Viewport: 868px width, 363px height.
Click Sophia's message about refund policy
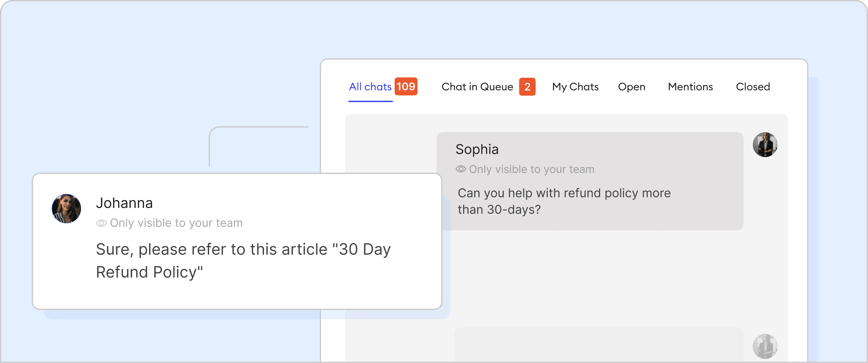[564, 201]
